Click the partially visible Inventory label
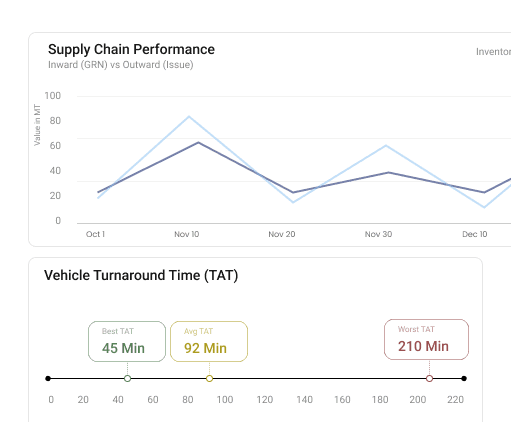This screenshot has width=511, height=422. pyautogui.click(x=493, y=52)
